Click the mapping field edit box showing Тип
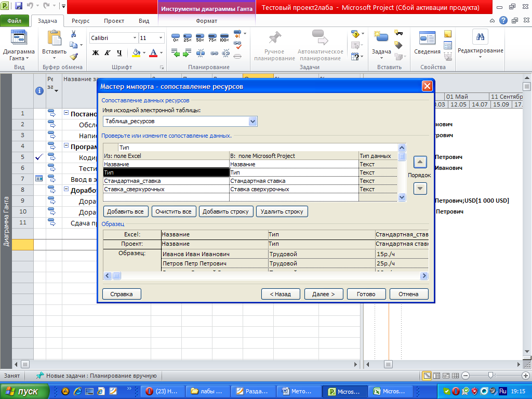The image size is (532, 399). coord(258,148)
